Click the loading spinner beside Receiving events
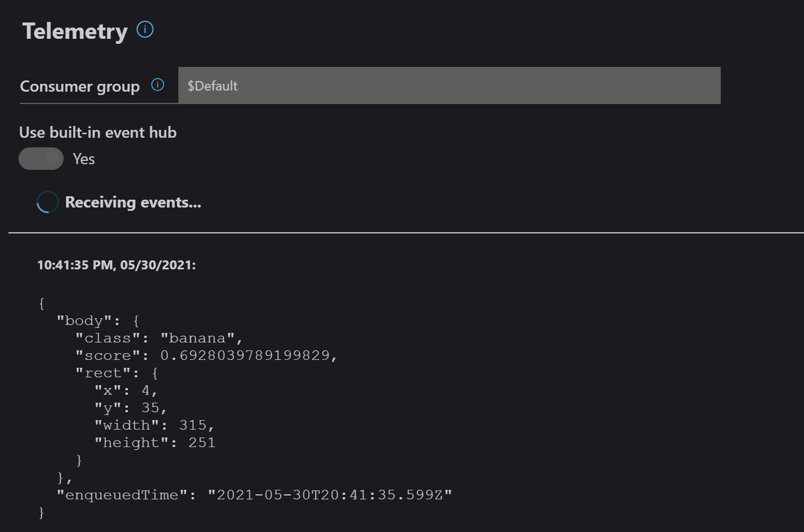Image resolution: width=804 pixels, height=532 pixels. pyautogui.click(x=47, y=202)
